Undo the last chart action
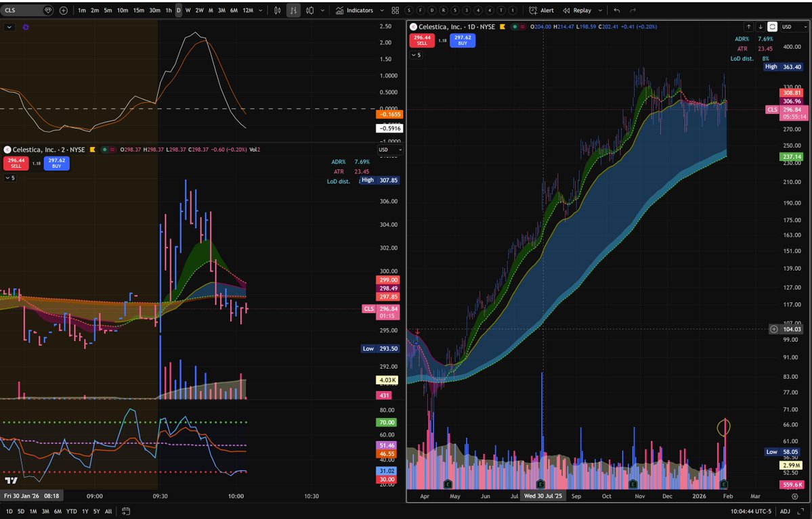The image size is (812, 519). (617, 10)
